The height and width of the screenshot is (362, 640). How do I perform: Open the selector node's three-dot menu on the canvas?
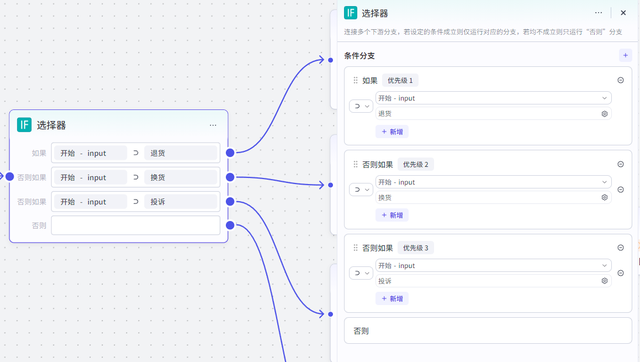[x=213, y=125]
